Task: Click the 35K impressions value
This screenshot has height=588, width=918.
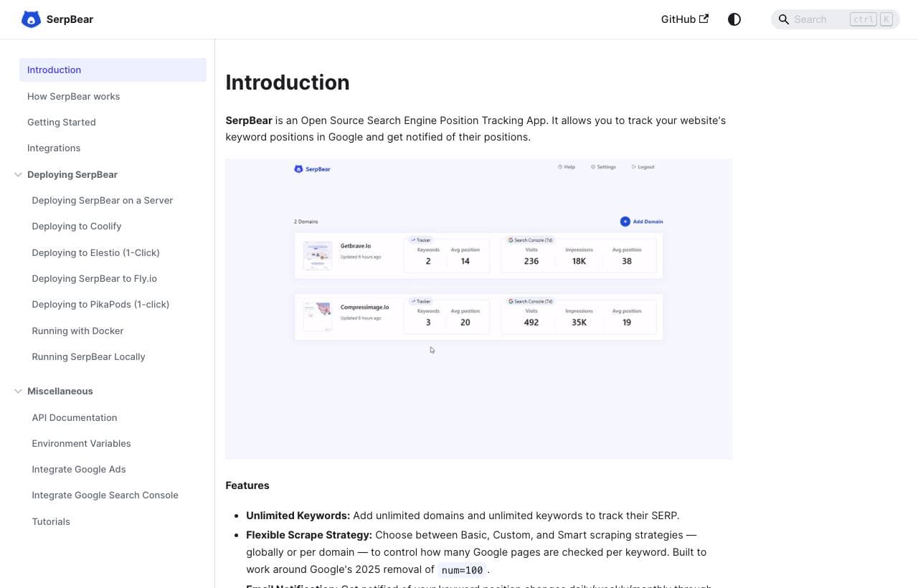Action: click(x=579, y=323)
